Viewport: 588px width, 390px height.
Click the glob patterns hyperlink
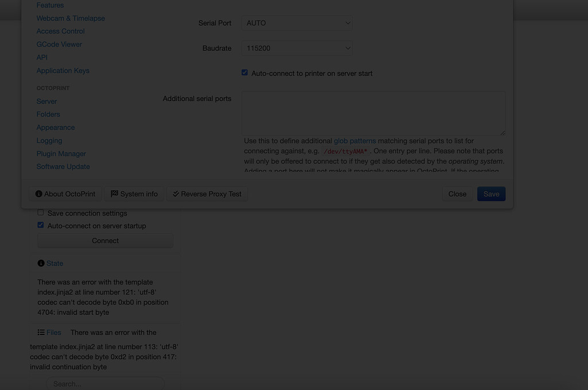[355, 141]
